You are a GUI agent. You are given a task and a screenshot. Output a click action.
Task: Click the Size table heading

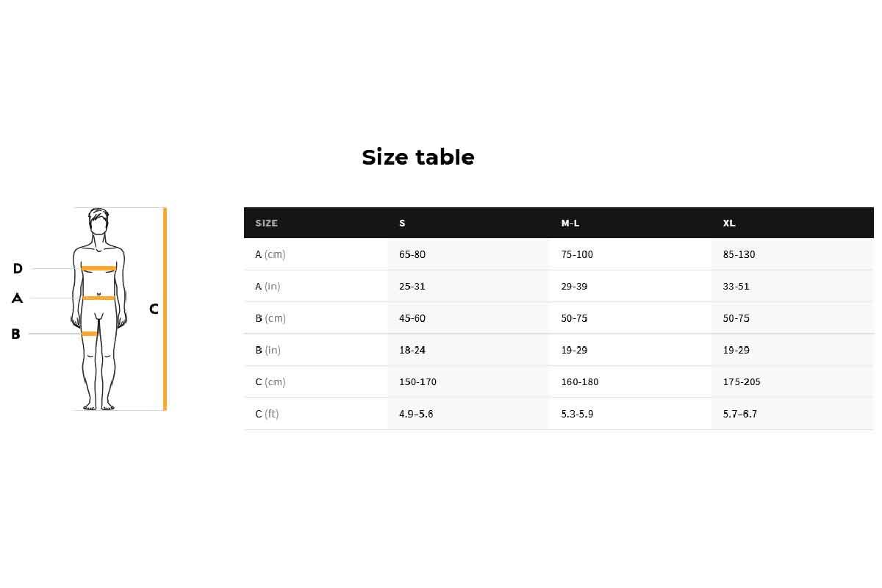click(x=418, y=157)
